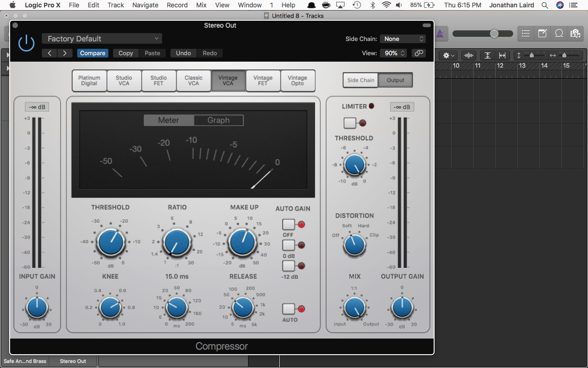Select the Vintage FET compressor type
The width and height of the screenshot is (588, 368).
pyautogui.click(x=263, y=80)
